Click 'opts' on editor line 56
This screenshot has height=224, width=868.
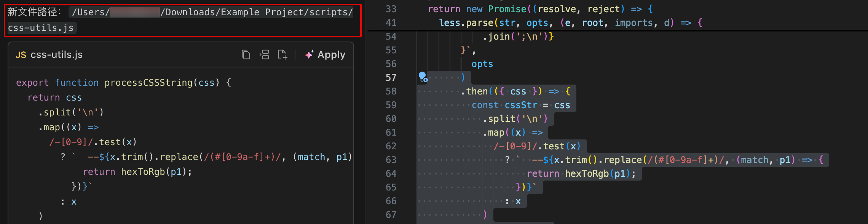[x=482, y=64]
